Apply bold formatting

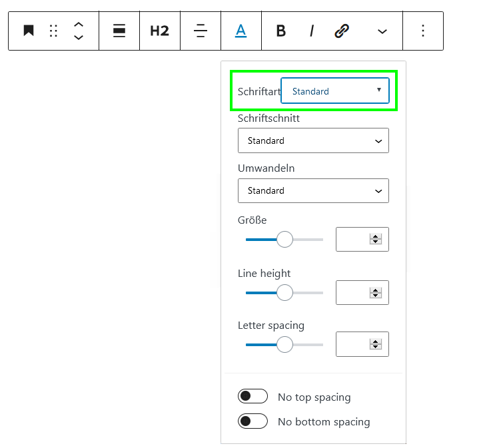coord(281,31)
